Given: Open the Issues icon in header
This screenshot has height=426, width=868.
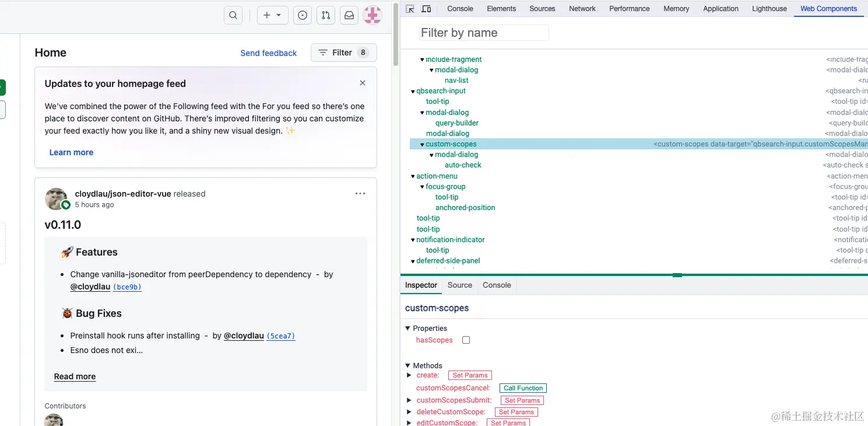Looking at the screenshot, I should 302,15.
